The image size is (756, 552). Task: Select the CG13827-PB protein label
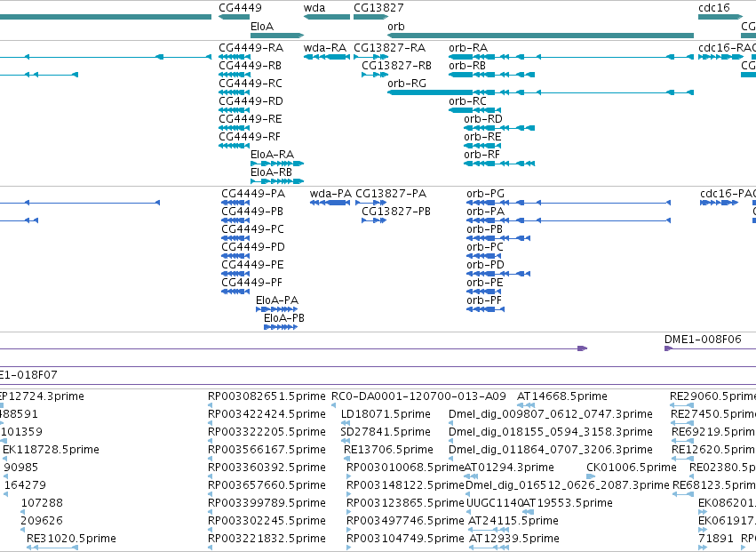pyautogui.click(x=396, y=212)
